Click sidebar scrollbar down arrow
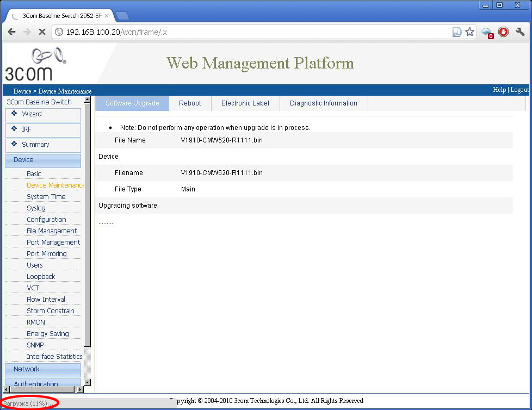 pyautogui.click(x=87, y=382)
